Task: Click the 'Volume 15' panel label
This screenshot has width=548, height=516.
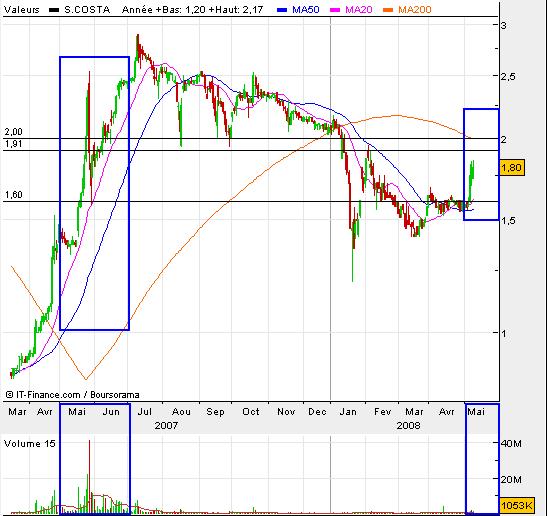Action: click(30, 444)
